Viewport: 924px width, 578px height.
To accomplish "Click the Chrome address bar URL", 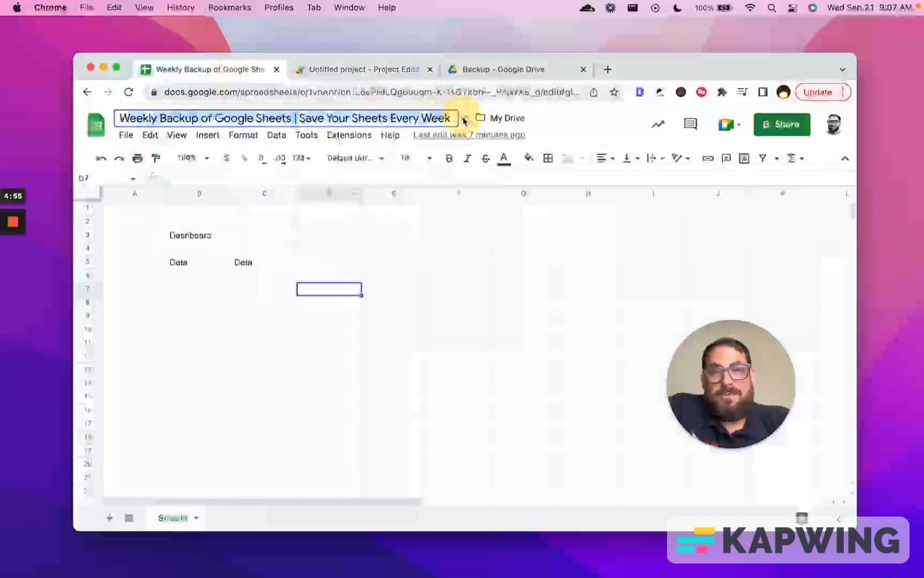I will tap(371, 92).
